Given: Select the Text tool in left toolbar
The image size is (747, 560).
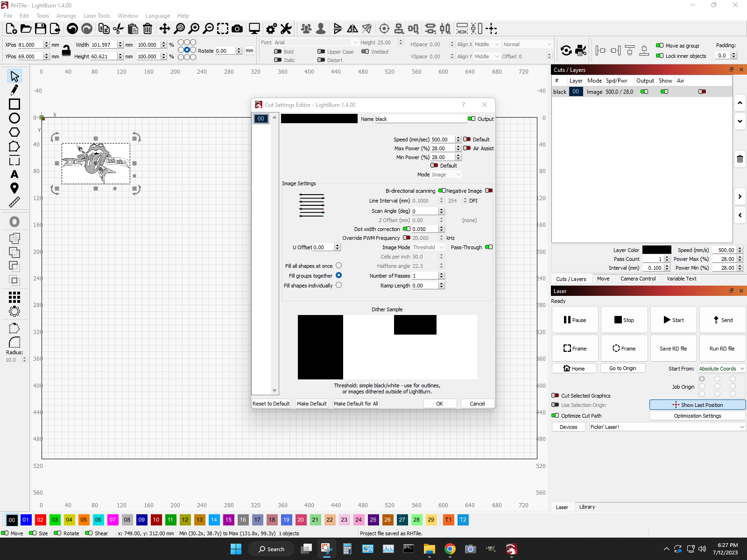Looking at the screenshot, I should (x=14, y=175).
